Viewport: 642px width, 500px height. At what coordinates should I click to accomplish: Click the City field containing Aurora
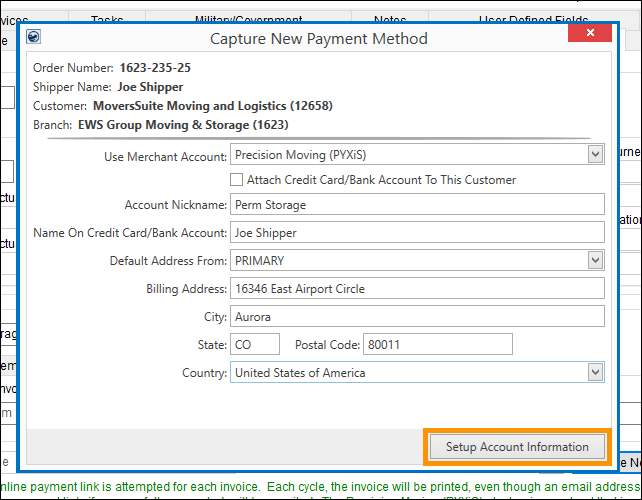click(417, 317)
